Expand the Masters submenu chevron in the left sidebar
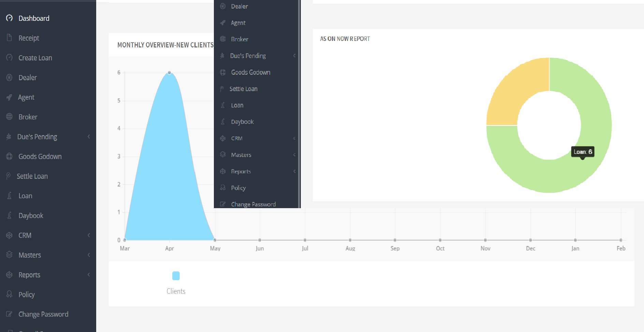This screenshot has height=332, width=644. tap(89, 255)
